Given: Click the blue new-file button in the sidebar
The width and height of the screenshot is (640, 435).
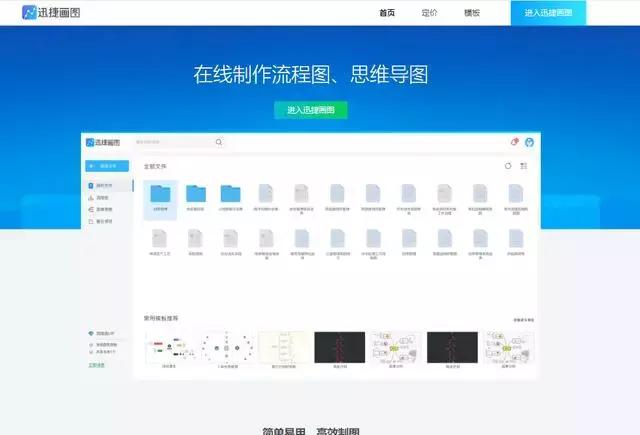Looking at the screenshot, I should 107,166.
